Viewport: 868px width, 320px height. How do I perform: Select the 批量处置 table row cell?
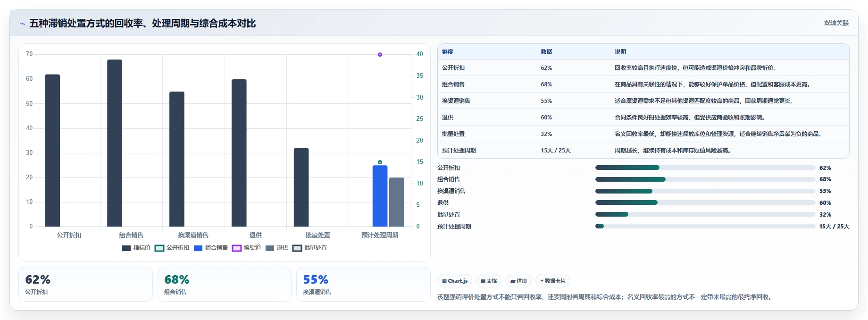coord(453,134)
